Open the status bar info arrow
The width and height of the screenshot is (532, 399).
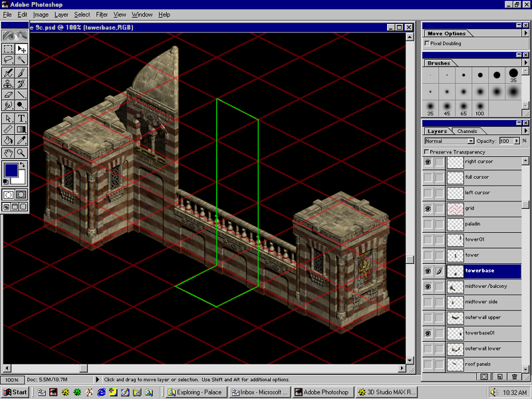[x=97, y=379]
